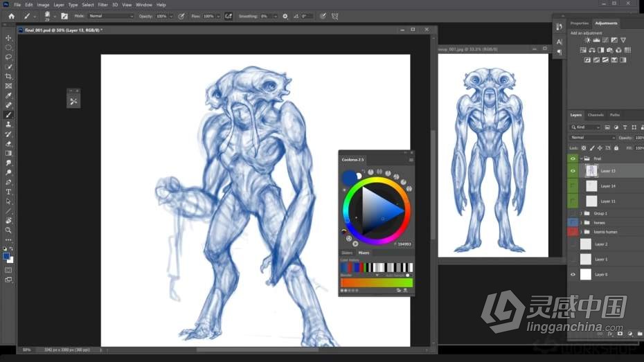Select the Crop tool
This screenshot has height=362, width=644.
[x=8, y=76]
